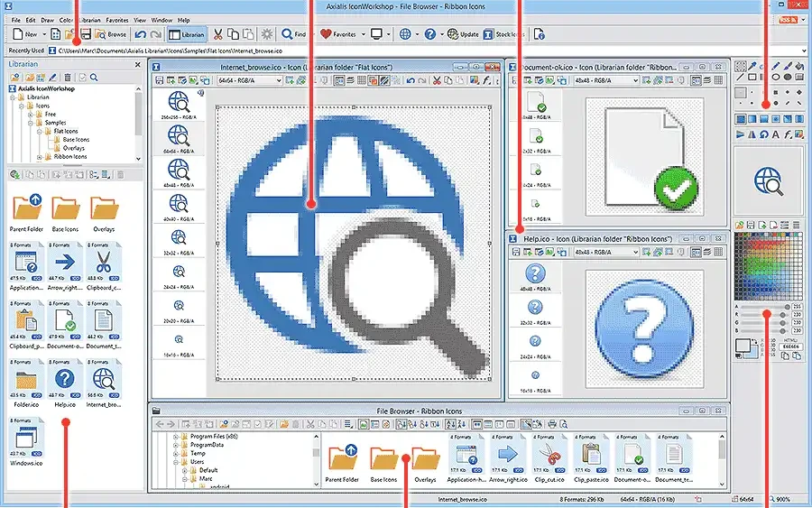This screenshot has height=508, width=812.
Task: Click the Undo arrow in main toolbar
Action: [x=141, y=34]
